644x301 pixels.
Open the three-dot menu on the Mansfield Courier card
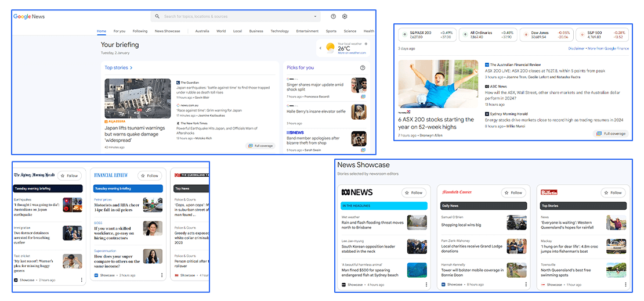[x=526, y=285]
